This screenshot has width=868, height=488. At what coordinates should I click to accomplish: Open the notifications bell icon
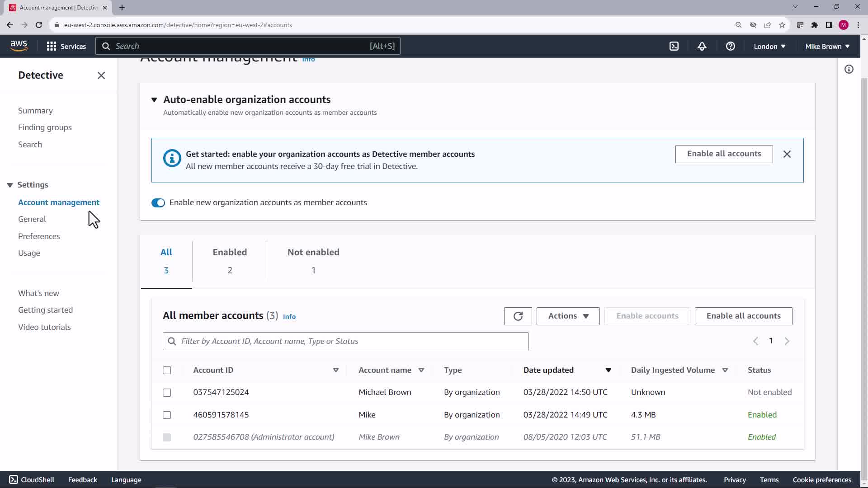click(x=702, y=46)
